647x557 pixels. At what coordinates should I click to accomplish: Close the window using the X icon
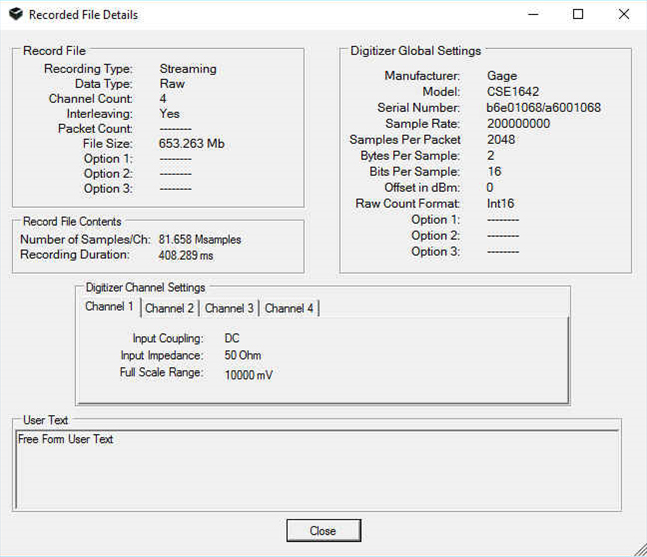[624, 15]
